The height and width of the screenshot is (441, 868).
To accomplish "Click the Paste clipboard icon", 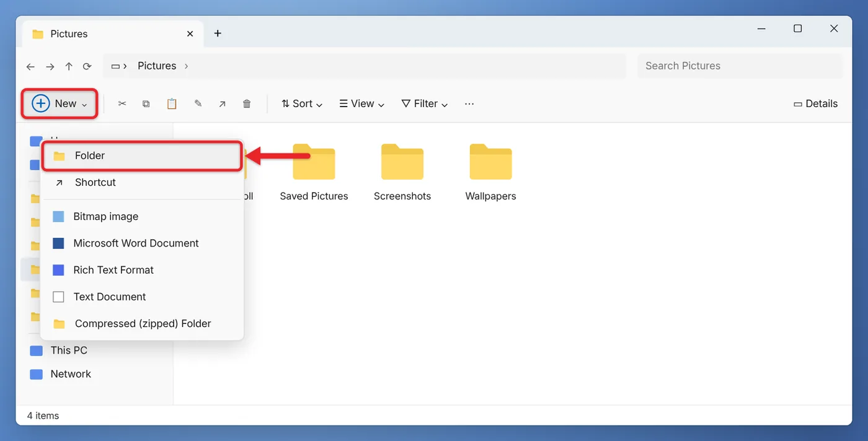I will click(172, 104).
